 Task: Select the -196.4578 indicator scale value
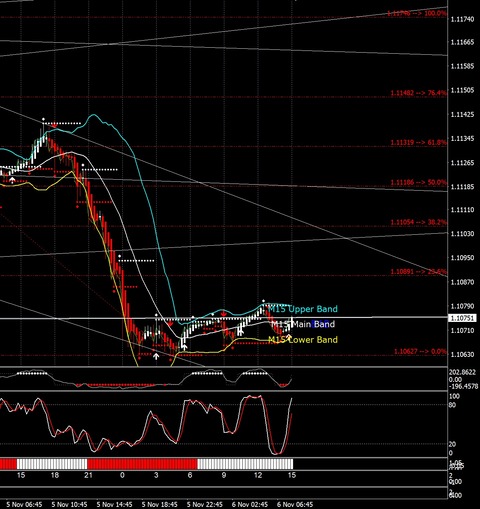pos(464,386)
